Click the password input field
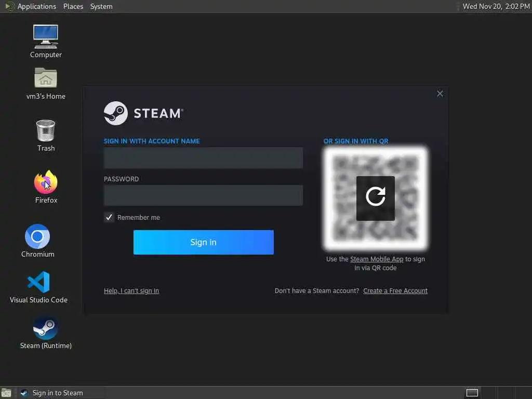This screenshot has width=532, height=399. pos(203,195)
